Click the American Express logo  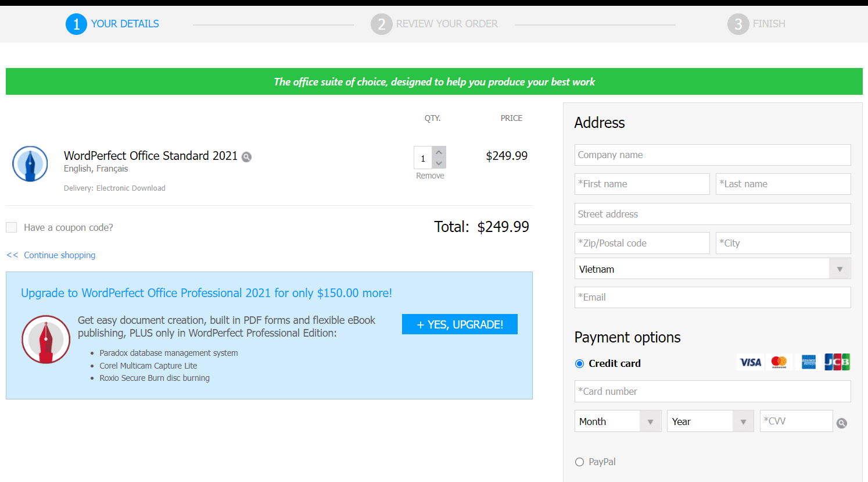coord(809,362)
